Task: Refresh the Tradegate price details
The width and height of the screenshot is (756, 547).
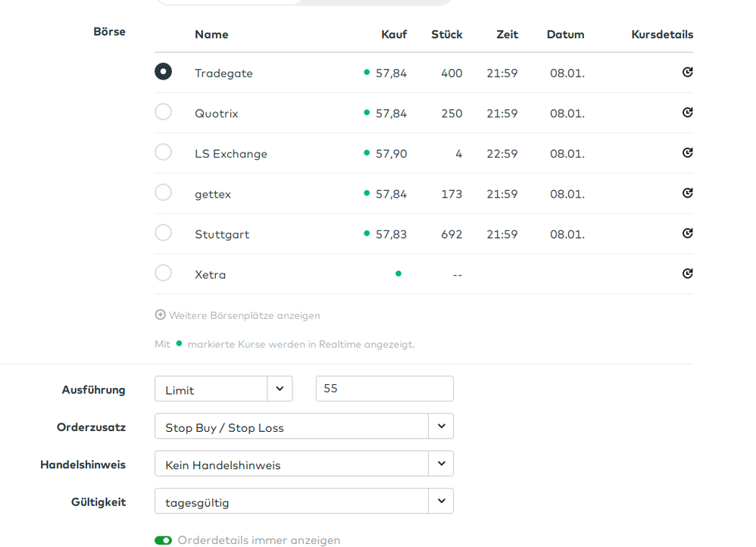Action: [687, 73]
